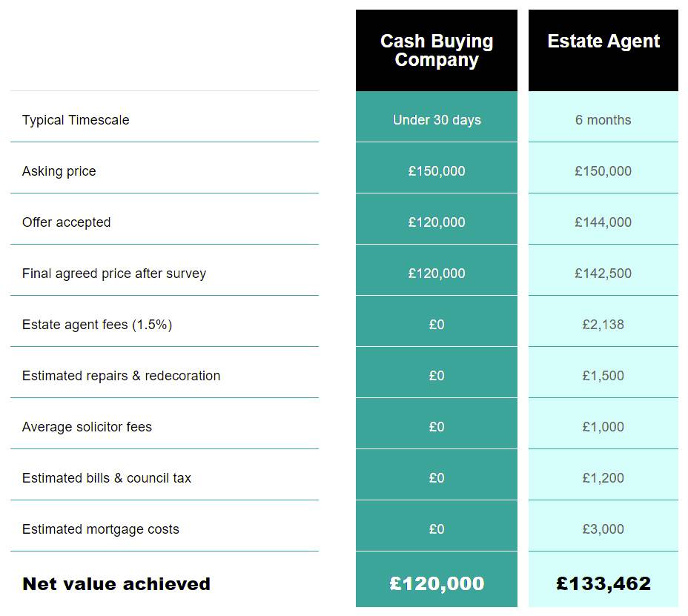Click the Estate agent fees (1.5%) label
Screen dimensions: 688x616
pos(97,325)
